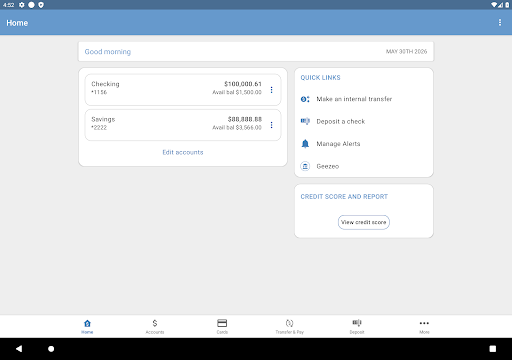Click Avail bal $3,566.00 text
The image size is (512, 360).
237,128
